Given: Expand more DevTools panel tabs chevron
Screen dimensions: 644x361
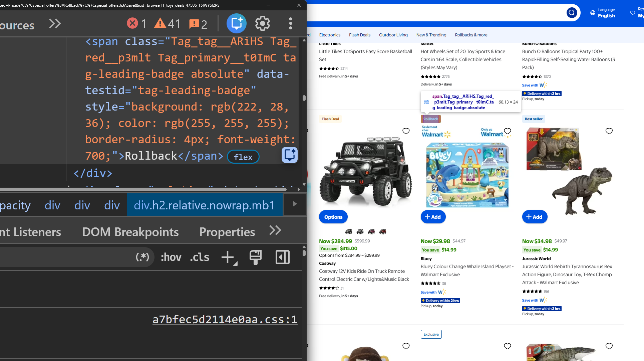Looking at the screenshot, I should [x=55, y=23].
